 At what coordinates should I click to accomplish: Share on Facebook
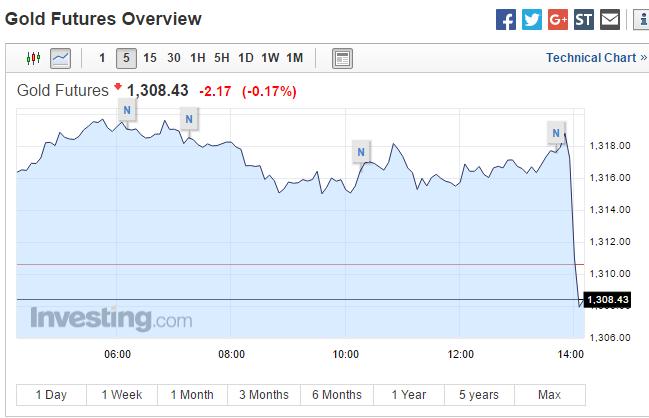point(506,19)
